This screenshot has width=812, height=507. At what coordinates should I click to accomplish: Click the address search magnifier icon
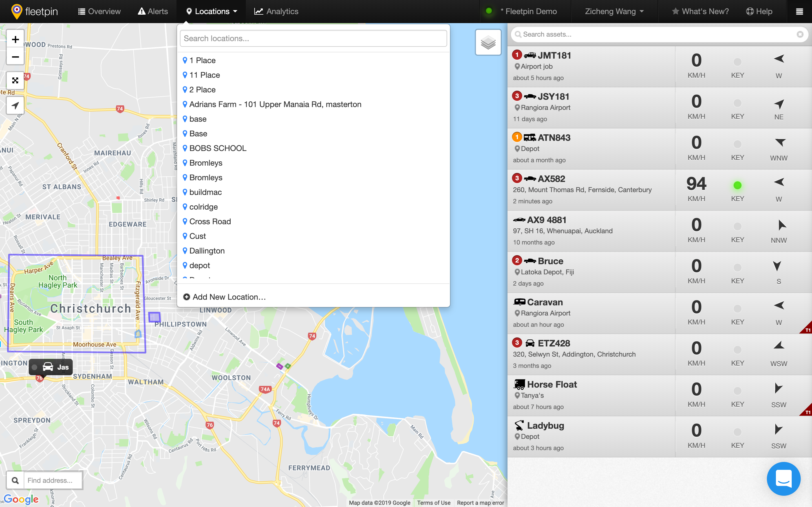point(15,480)
